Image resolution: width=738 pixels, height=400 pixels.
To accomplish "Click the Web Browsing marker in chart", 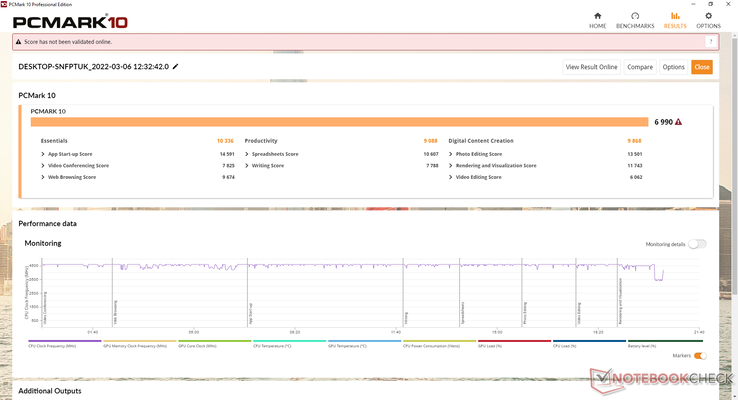I will click(x=115, y=313).
